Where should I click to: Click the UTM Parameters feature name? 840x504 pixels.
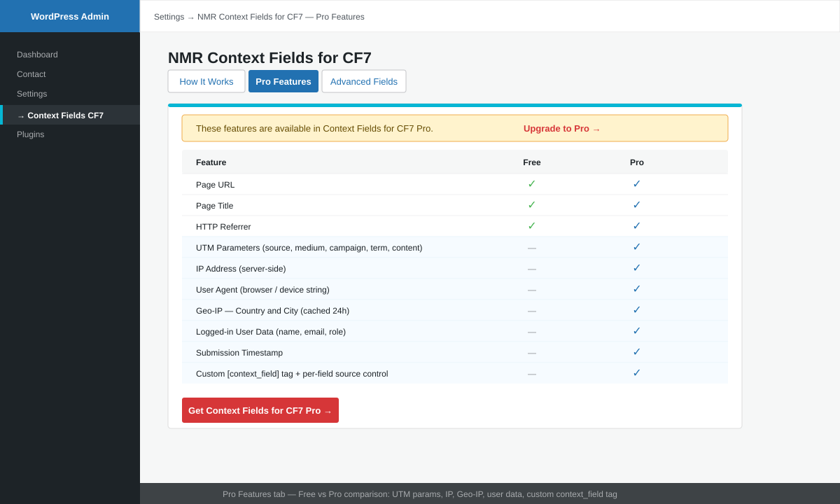[309, 248]
